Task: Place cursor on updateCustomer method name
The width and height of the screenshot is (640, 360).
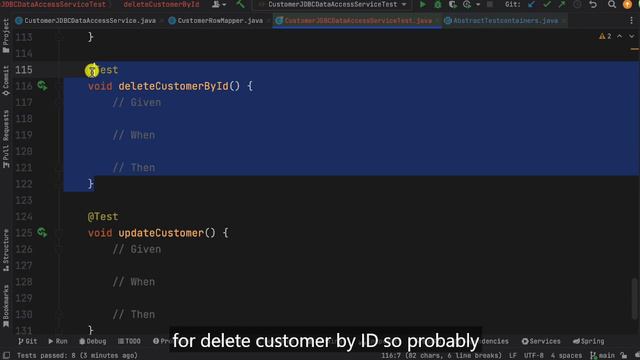Action: [161, 233]
